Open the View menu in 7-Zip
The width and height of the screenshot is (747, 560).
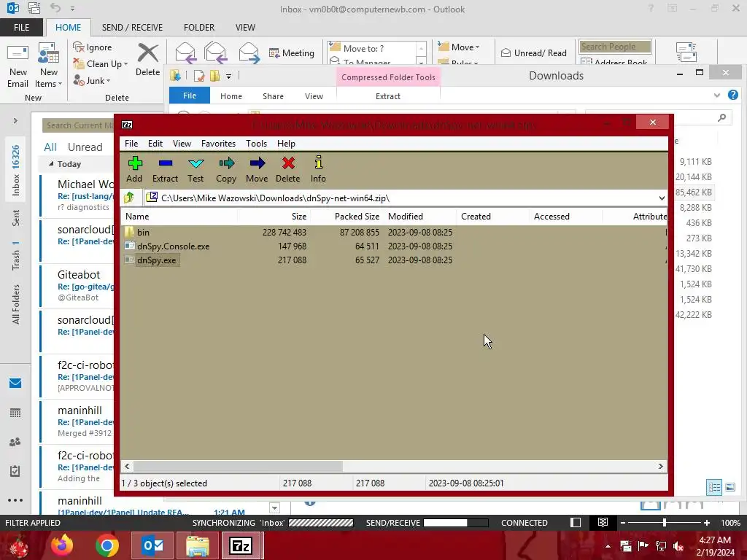pos(182,144)
